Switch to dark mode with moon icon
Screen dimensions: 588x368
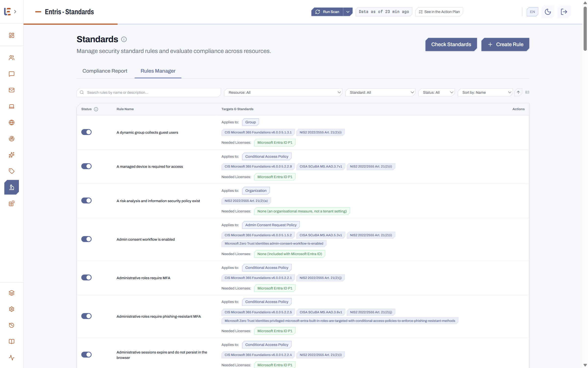(548, 12)
